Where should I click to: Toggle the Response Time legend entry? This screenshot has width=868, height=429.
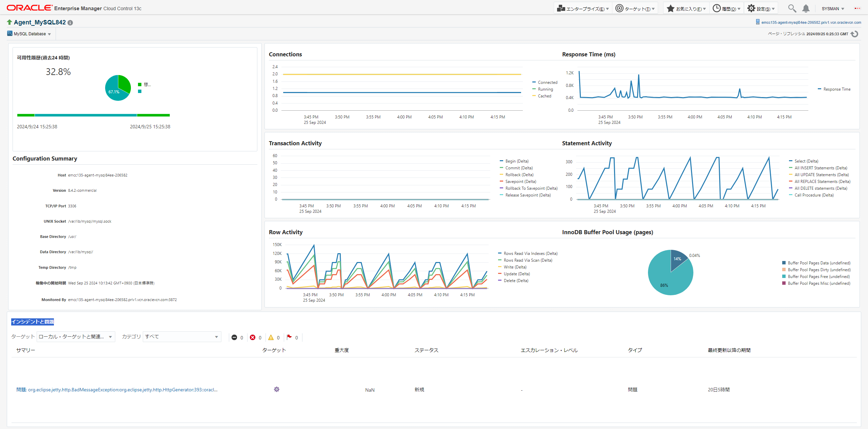(834, 89)
